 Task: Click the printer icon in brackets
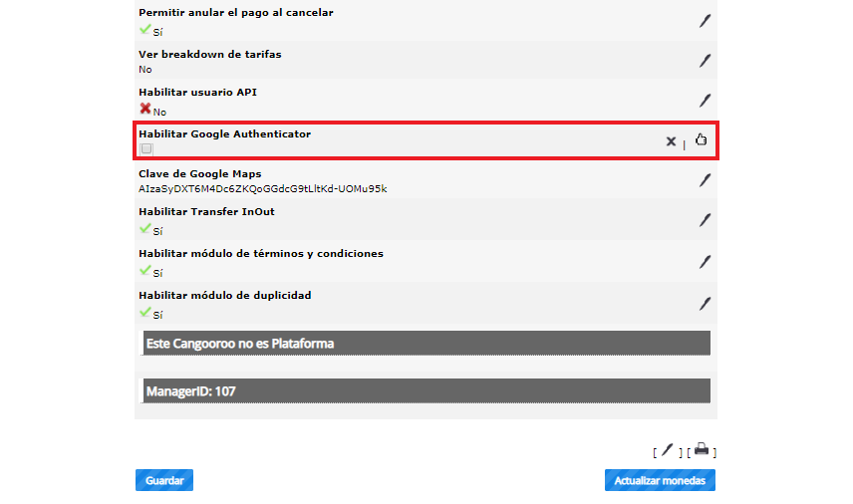(702, 449)
